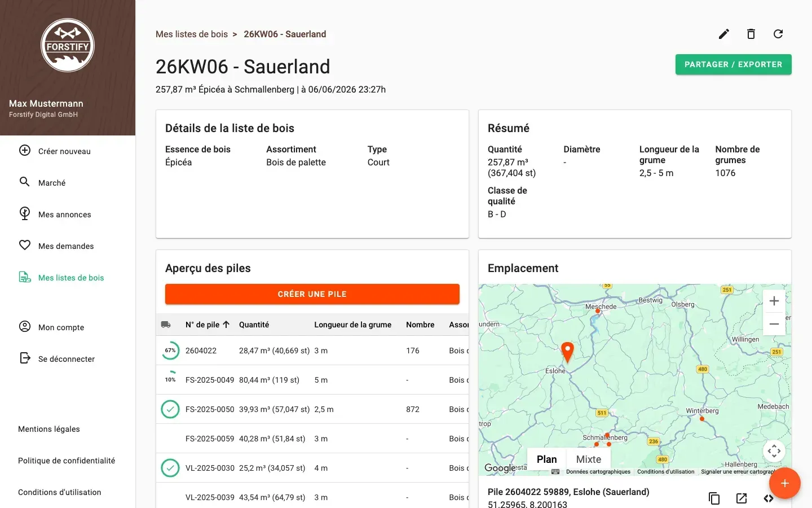
Task: Open Mes annonces in the sidebar
Action: pos(68,214)
